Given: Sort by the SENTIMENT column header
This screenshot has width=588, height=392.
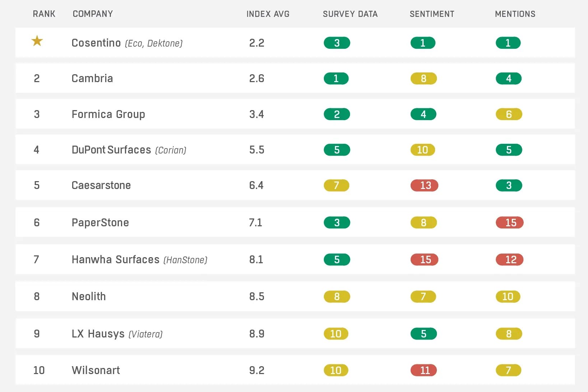Looking at the screenshot, I should [432, 14].
